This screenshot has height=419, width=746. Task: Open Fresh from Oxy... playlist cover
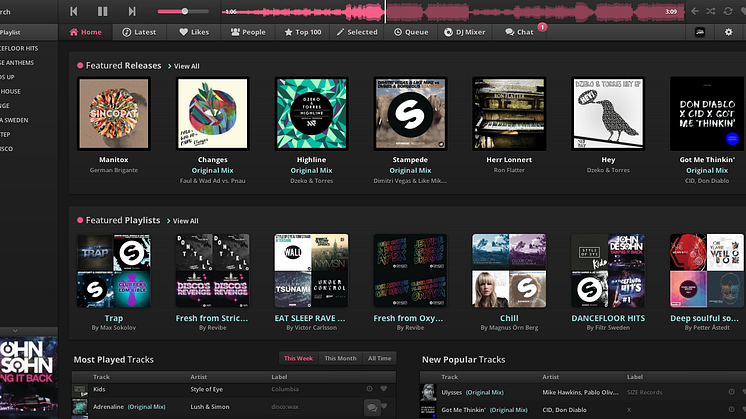[x=410, y=270]
